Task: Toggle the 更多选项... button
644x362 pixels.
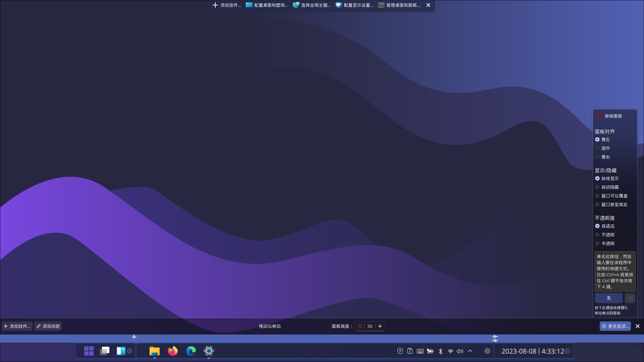Action: [615, 326]
